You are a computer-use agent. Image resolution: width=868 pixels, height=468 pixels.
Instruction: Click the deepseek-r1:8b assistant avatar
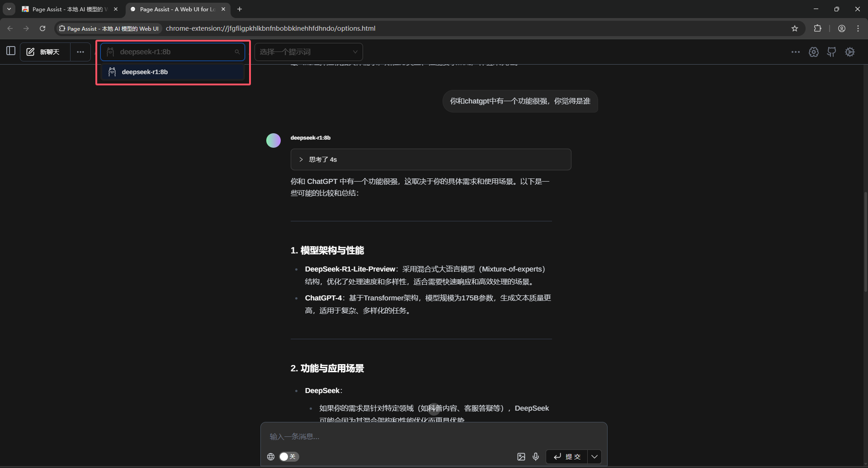pyautogui.click(x=274, y=140)
